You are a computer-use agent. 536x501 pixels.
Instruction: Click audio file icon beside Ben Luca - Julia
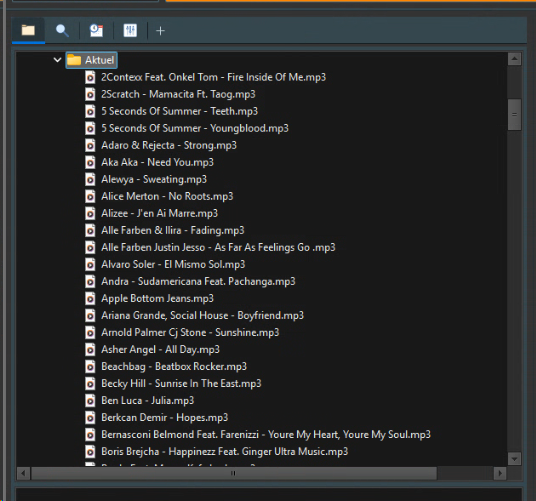coord(90,401)
